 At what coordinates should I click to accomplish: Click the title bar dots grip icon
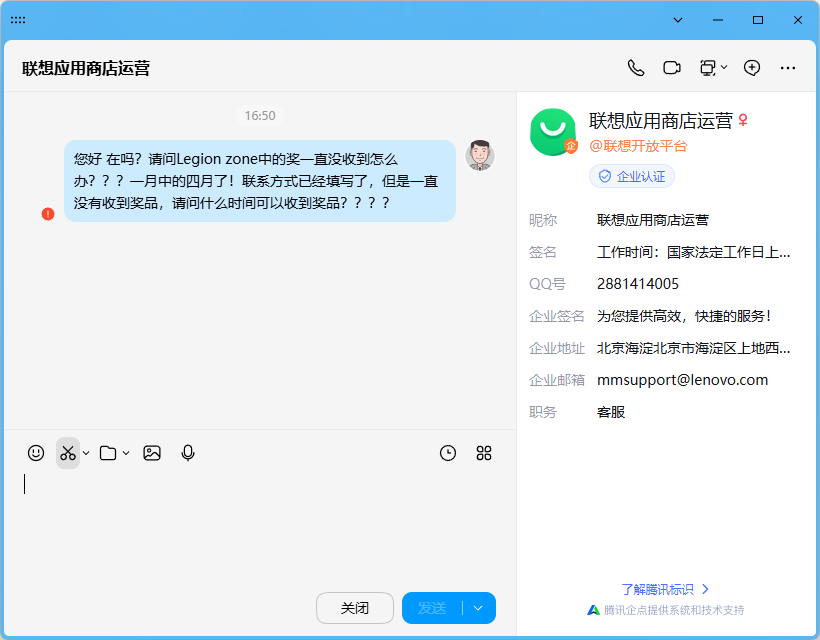[x=18, y=20]
